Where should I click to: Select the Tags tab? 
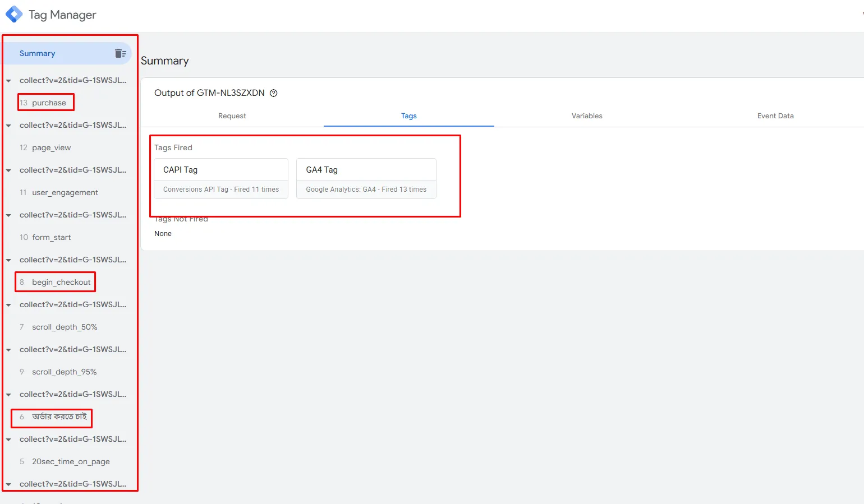click(408, 116)
